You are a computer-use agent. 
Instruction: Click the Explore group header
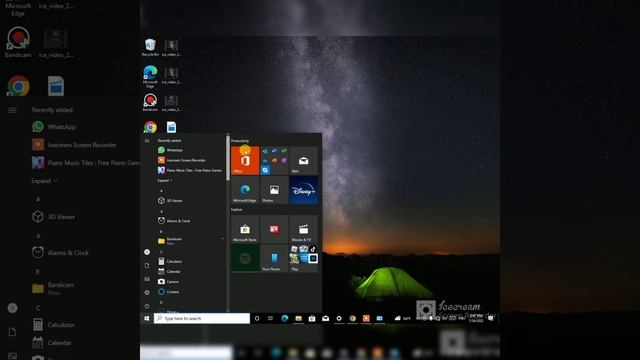coord(237,210)
